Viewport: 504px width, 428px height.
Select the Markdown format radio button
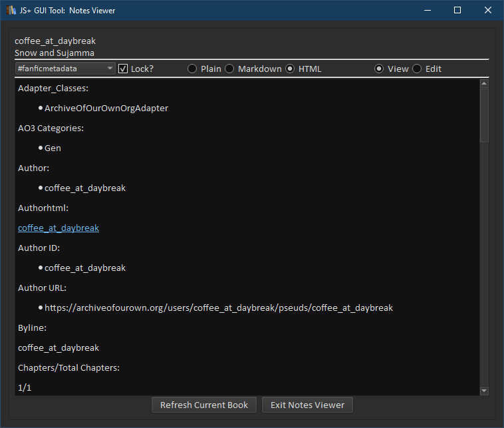click(x=229, y=69)
